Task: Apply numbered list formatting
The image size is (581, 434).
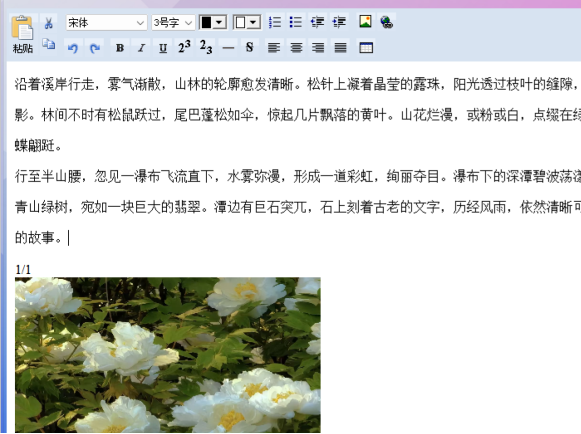Action: tap(275, 22)
